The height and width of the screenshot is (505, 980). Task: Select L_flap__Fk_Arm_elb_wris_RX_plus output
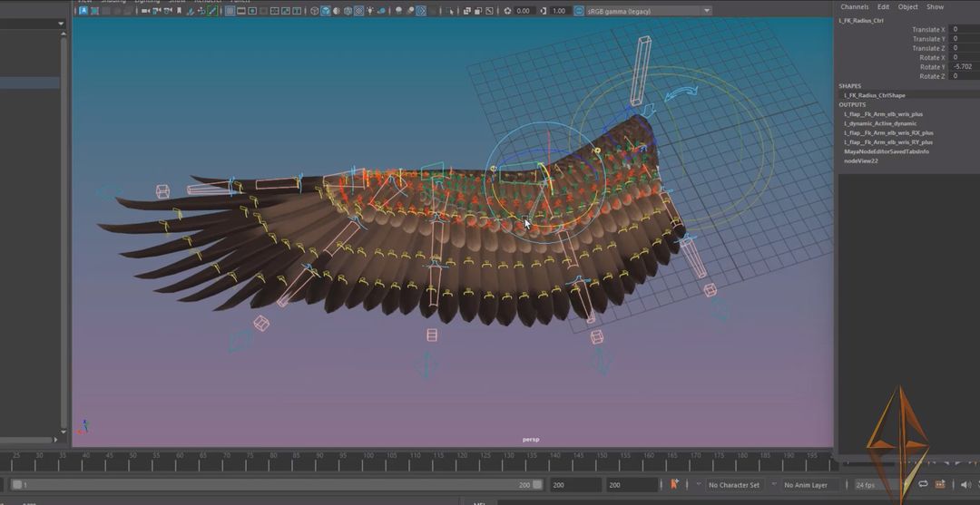pyautogui.click(x=888, y=133)
